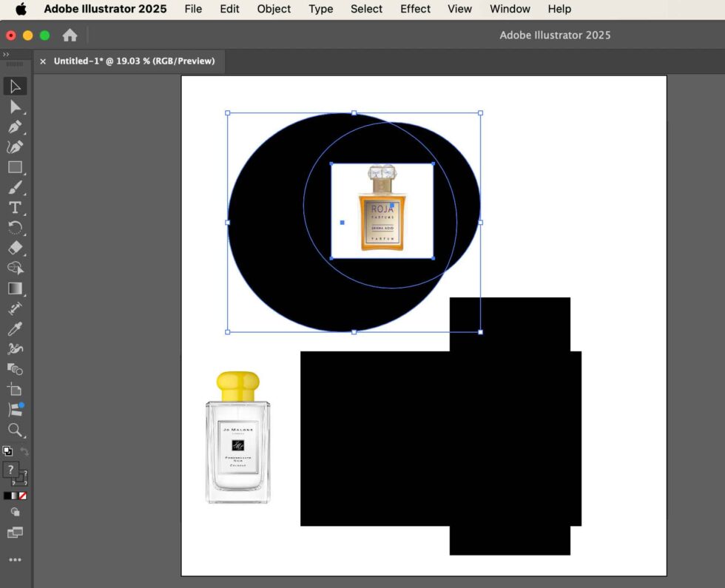Activate the Eyedropper tool
Image resolution: width=725 pixels, height=588 pixels.
15,328
